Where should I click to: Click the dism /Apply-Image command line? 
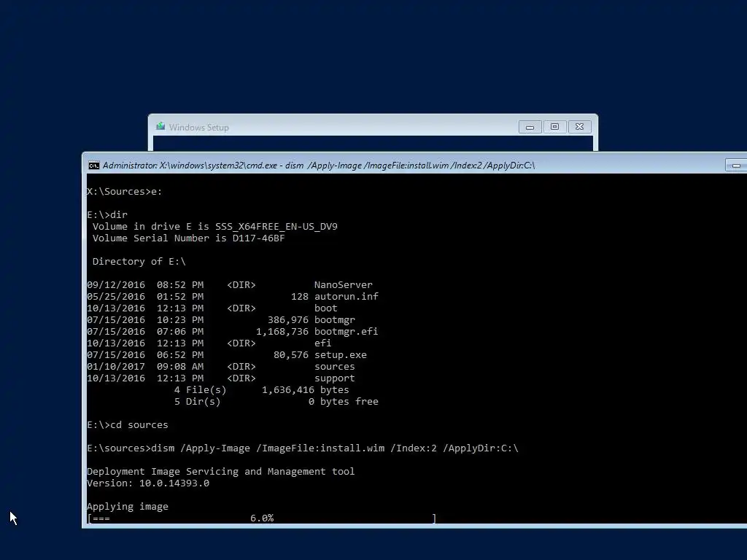[303, 448]
